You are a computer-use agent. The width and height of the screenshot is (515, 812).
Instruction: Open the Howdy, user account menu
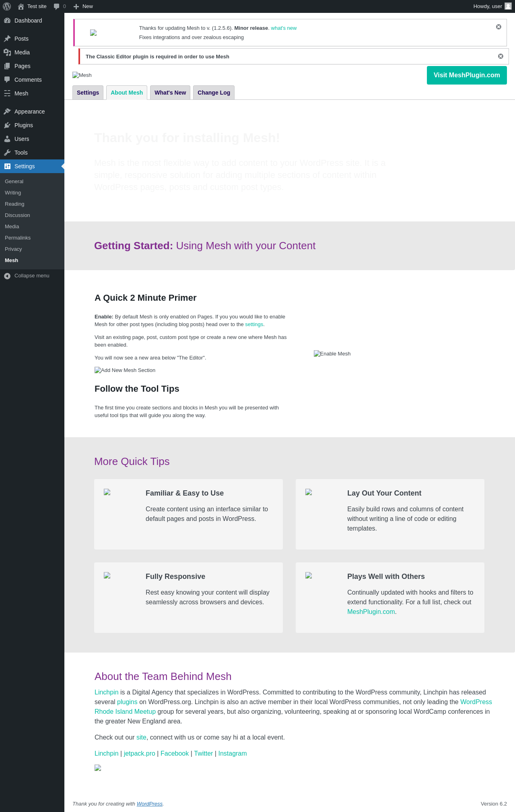(492, 6)
